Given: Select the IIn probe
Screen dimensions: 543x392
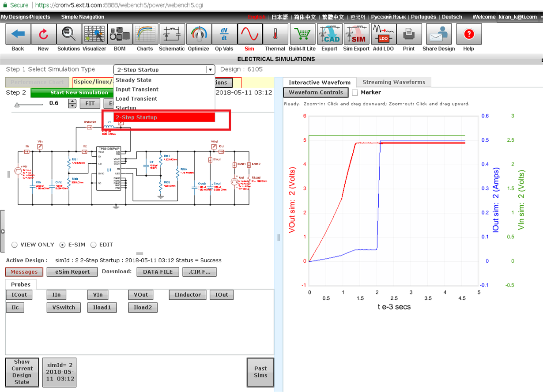Looking at the screenshot, I should click(57, 295).
